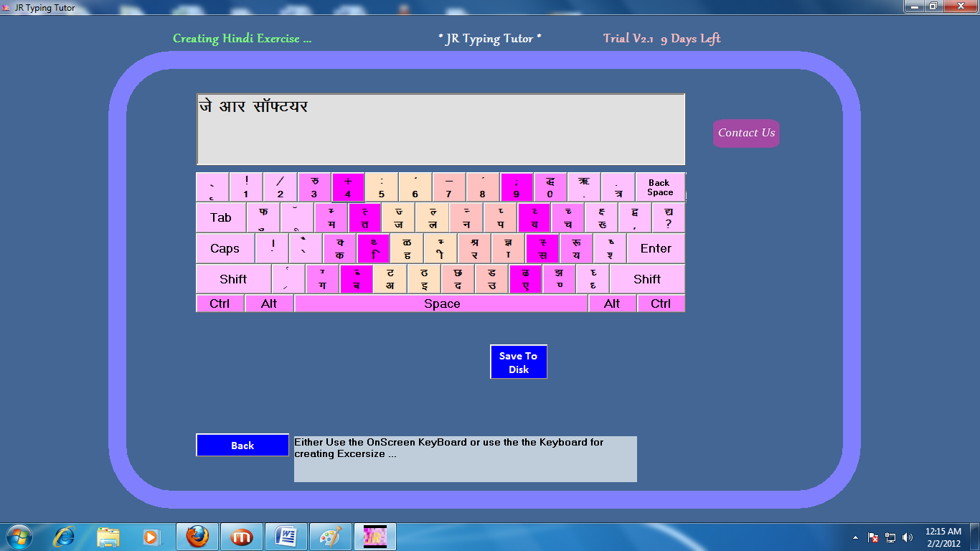This screenshot has width=980, height=551.
Task: Click the क key
Action: [339, 248]
